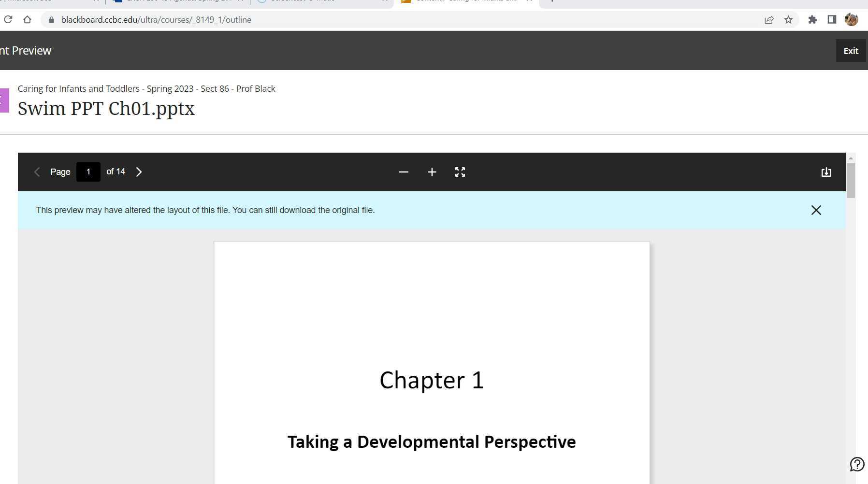Image resolution: width=868 pixels, height=484 pixels.
Task: Share the current page
Action: [768, 19]
